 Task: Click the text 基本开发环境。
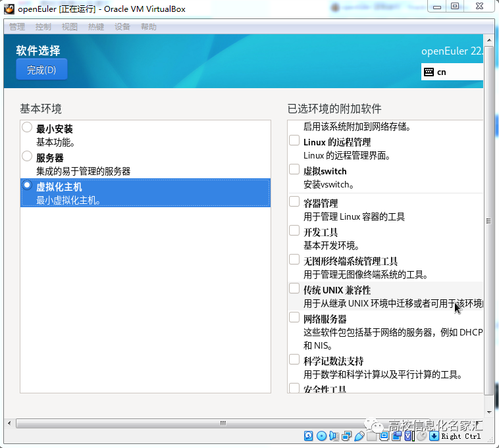point(332,246)
